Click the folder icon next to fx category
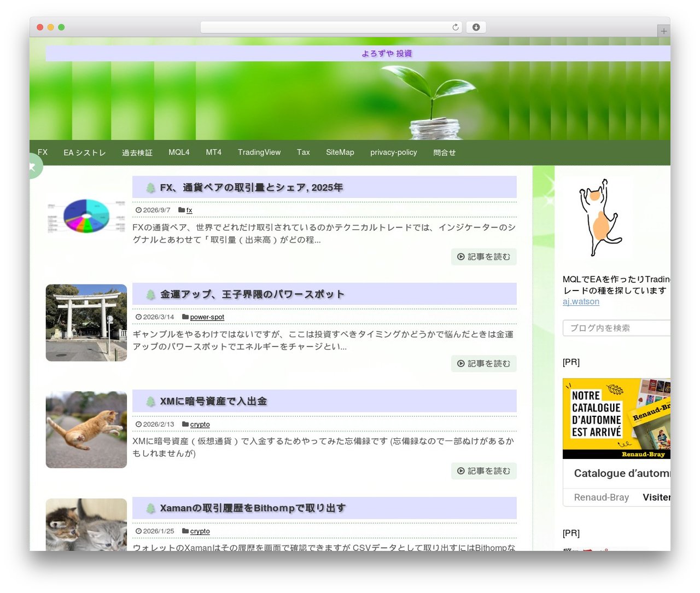This screenshot has width=700, height=593. coord(182,210)
